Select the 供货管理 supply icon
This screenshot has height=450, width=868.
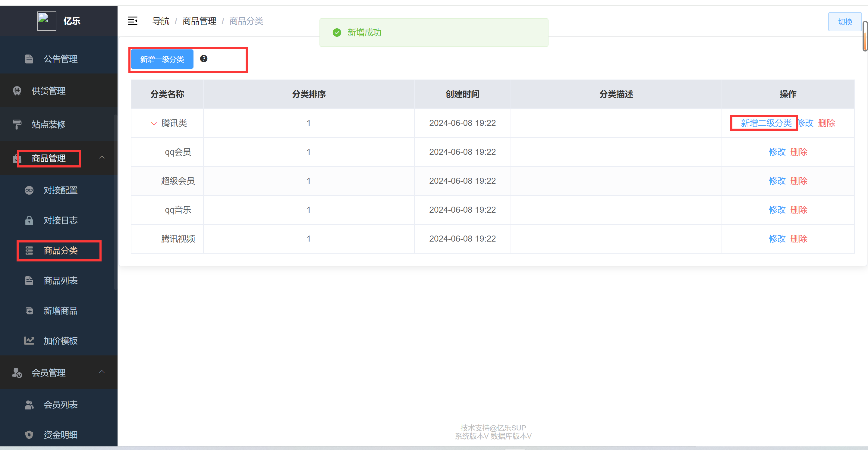pyautogui.click(x=17, y=91)
